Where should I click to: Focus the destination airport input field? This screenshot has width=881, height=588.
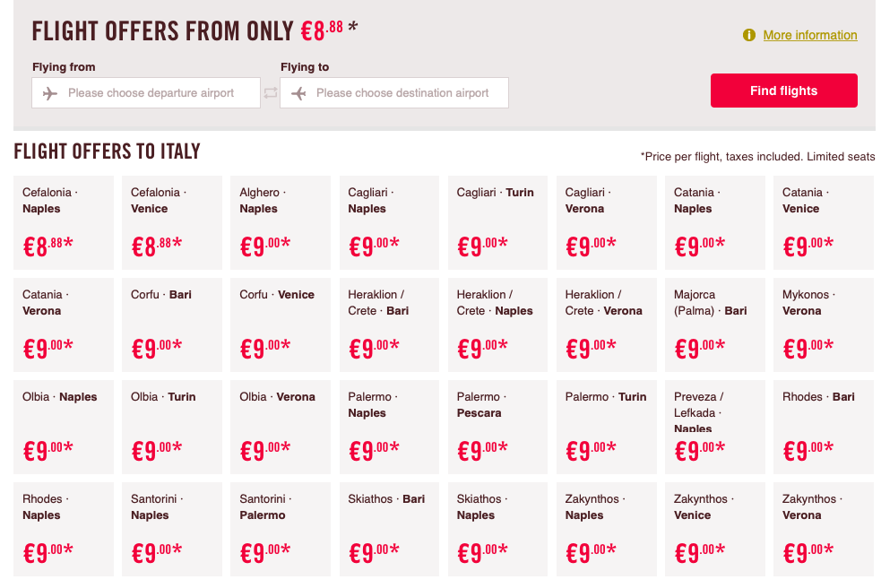tap(394, 92)
